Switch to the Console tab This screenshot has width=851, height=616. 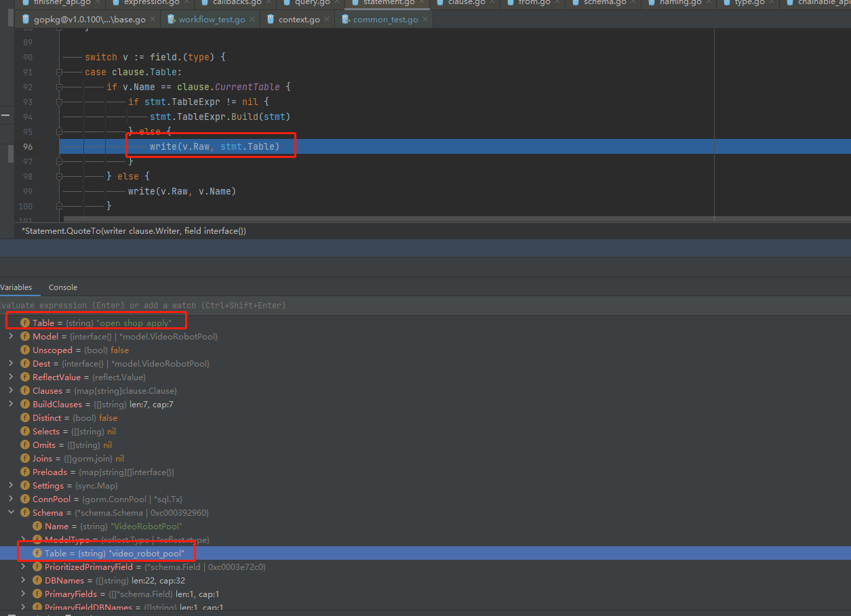click(62, 287)
